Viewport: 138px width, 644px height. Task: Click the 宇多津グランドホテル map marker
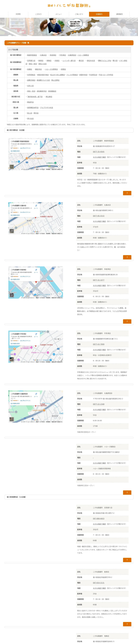[48, 353]
